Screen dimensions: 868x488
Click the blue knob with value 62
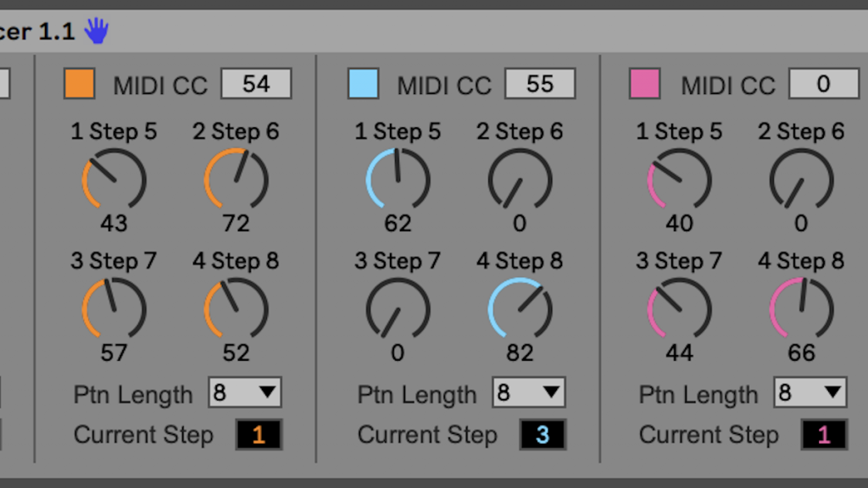(398, 180)
